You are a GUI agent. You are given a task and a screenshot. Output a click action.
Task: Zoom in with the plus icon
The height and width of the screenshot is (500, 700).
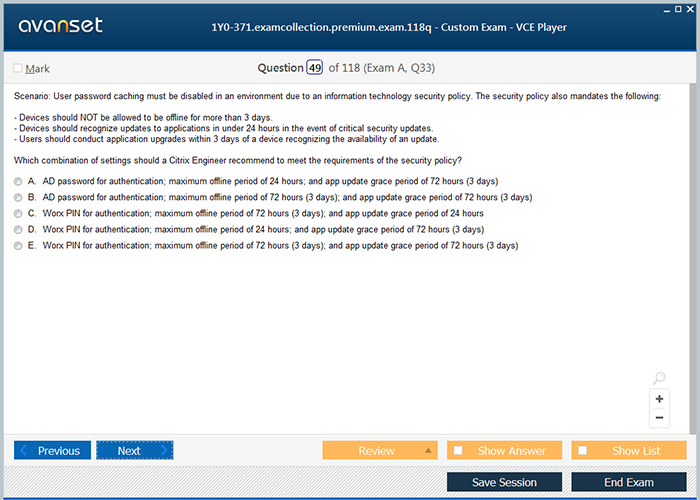[x=659, y=399]
